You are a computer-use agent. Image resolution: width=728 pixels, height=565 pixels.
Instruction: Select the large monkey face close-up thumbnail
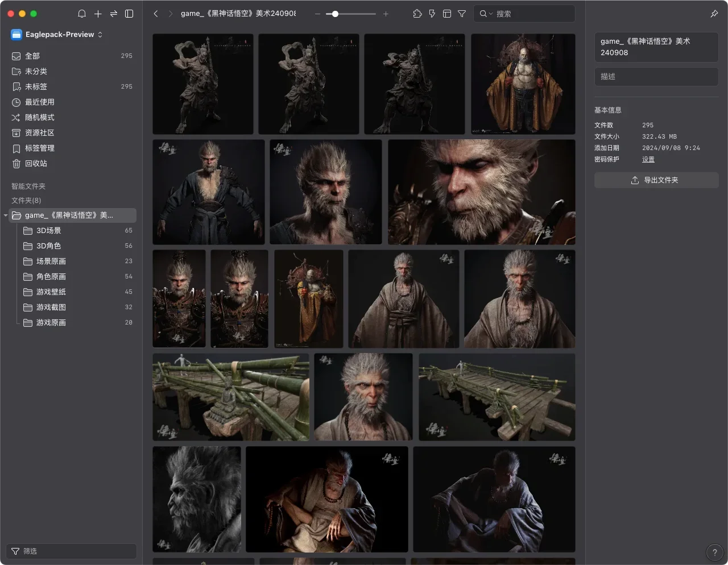point(482,192)
